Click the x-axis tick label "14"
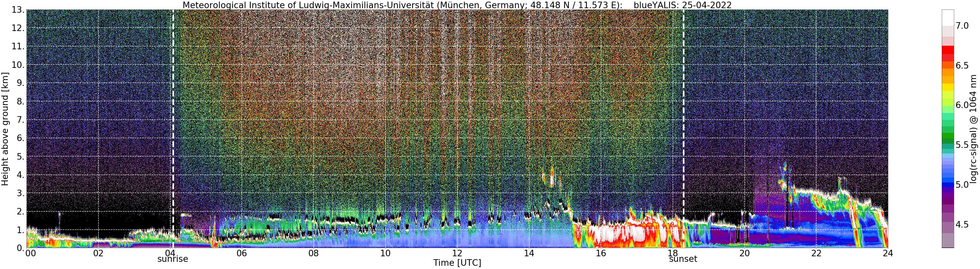The height and width of the screenshot is (269, 980). [x=529, y=253]
